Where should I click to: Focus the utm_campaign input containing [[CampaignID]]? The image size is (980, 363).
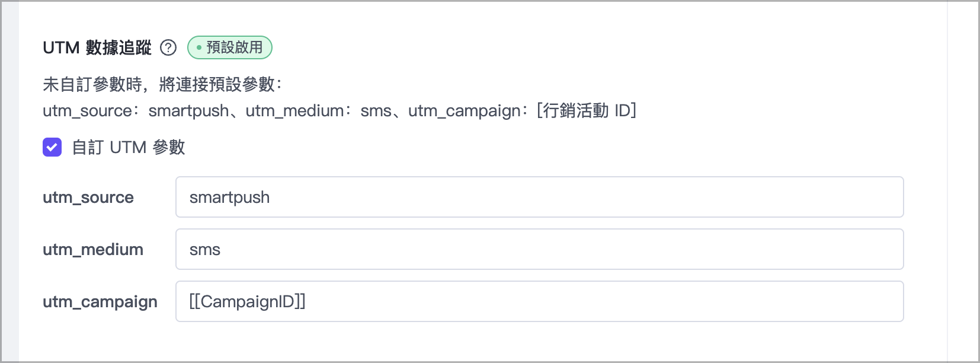[x=539, y=301]
